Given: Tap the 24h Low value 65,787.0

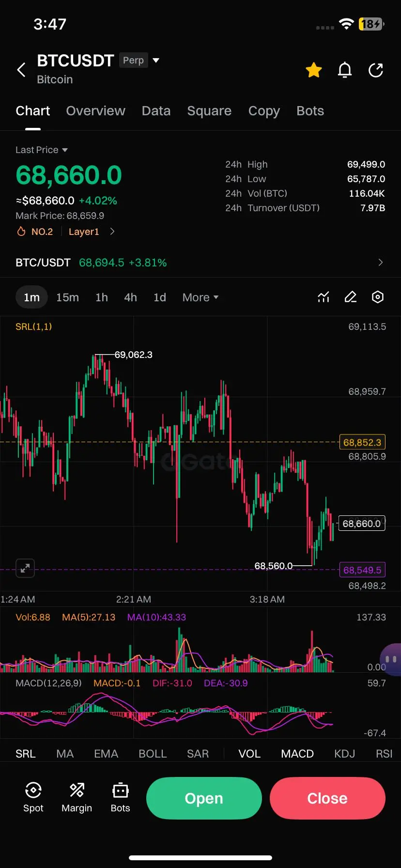Looking at the screenshot, I should (x=366, y=179).
